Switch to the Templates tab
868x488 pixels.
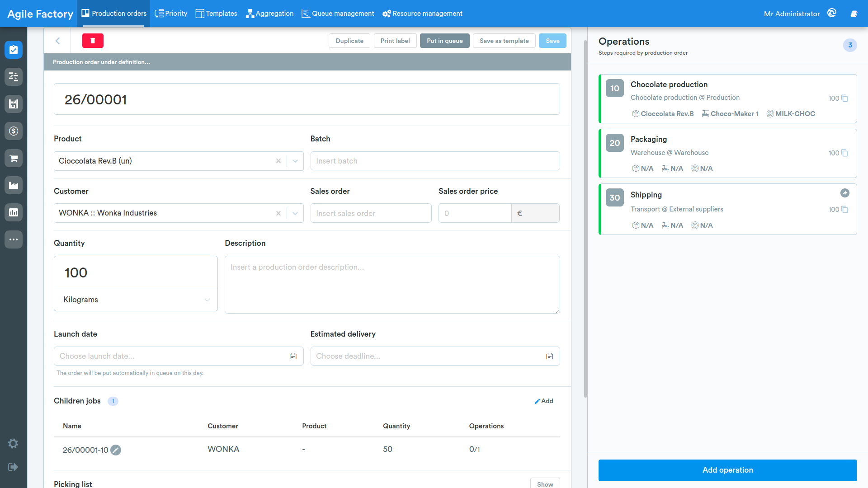coord(216,14)
